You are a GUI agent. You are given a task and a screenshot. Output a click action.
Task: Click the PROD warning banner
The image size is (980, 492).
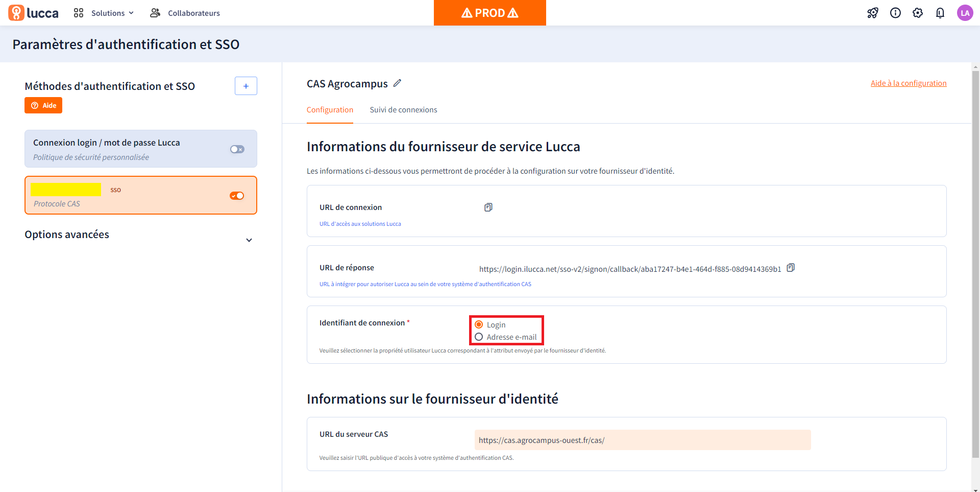click(490, 13)
